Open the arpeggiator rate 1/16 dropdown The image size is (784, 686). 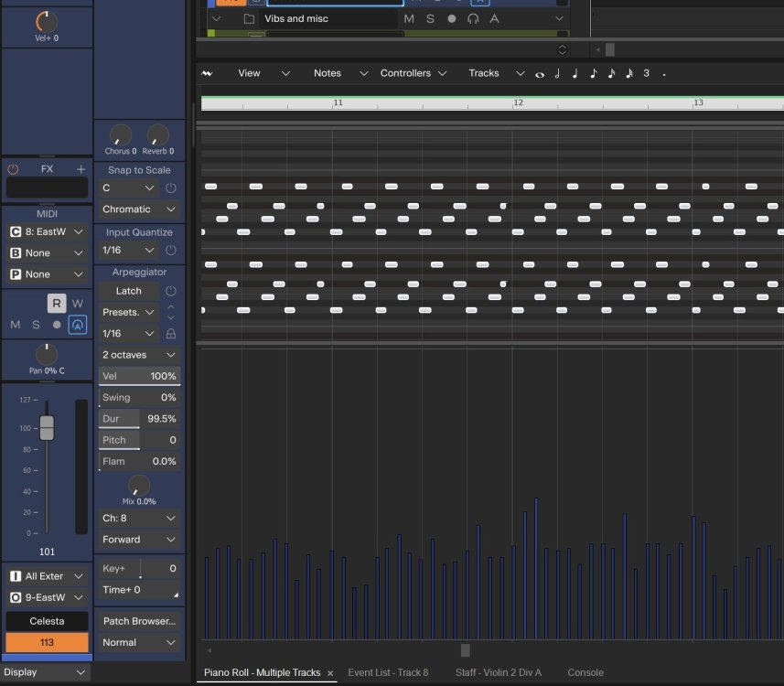coord(127,334)
